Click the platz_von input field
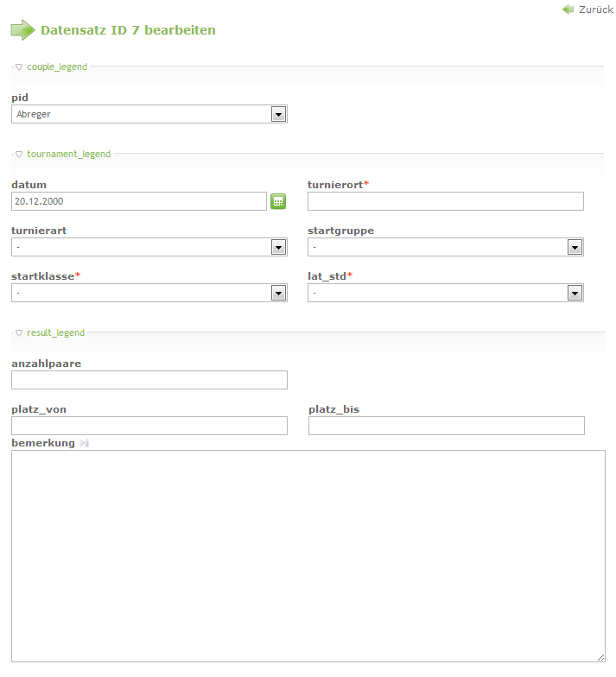 (x=149, y=426)
